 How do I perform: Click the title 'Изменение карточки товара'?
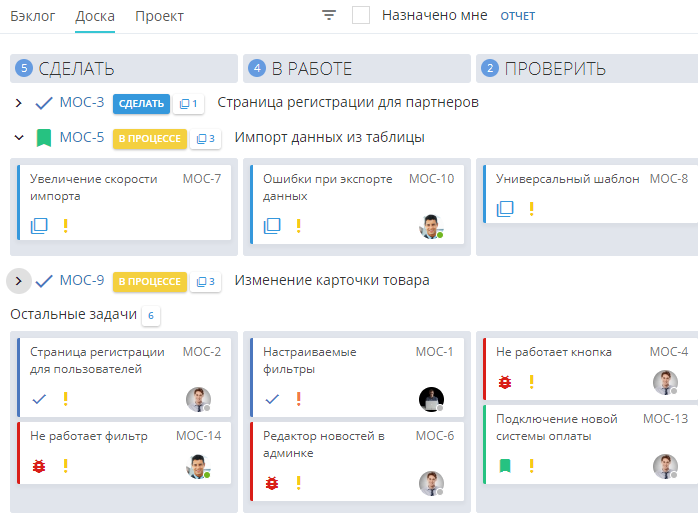coord(332,280)
